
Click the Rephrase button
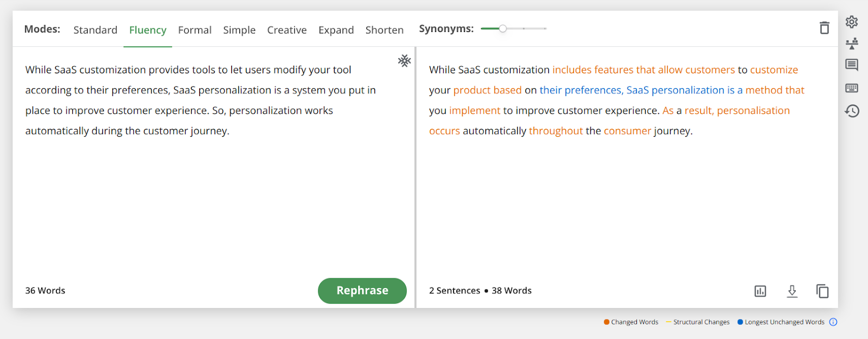coord(362,291)
